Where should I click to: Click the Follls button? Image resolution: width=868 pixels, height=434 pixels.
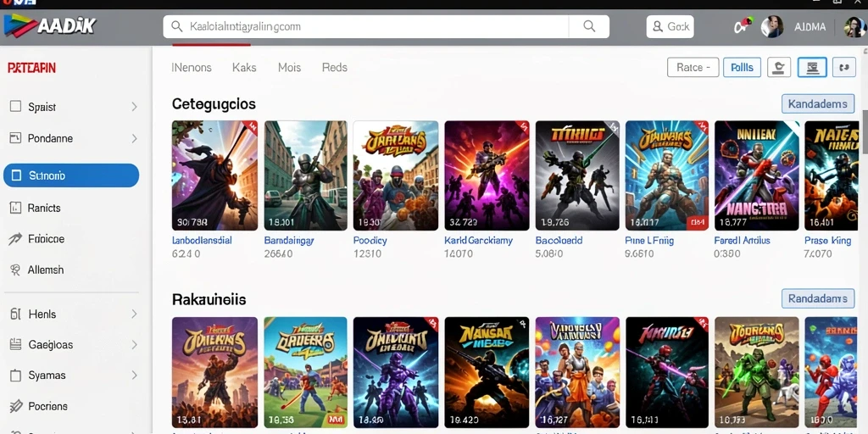click(742, 68)
